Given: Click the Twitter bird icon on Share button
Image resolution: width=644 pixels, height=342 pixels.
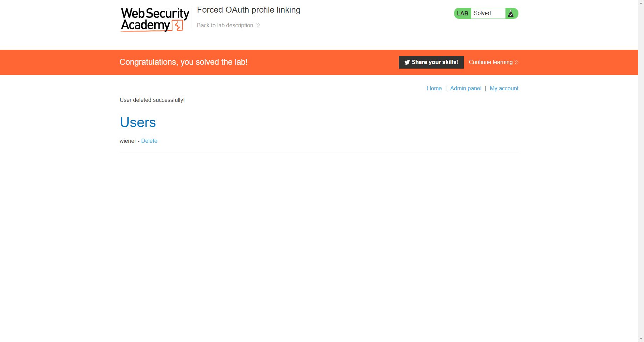Looking at the screenshot, I should (x=407, y=62).
